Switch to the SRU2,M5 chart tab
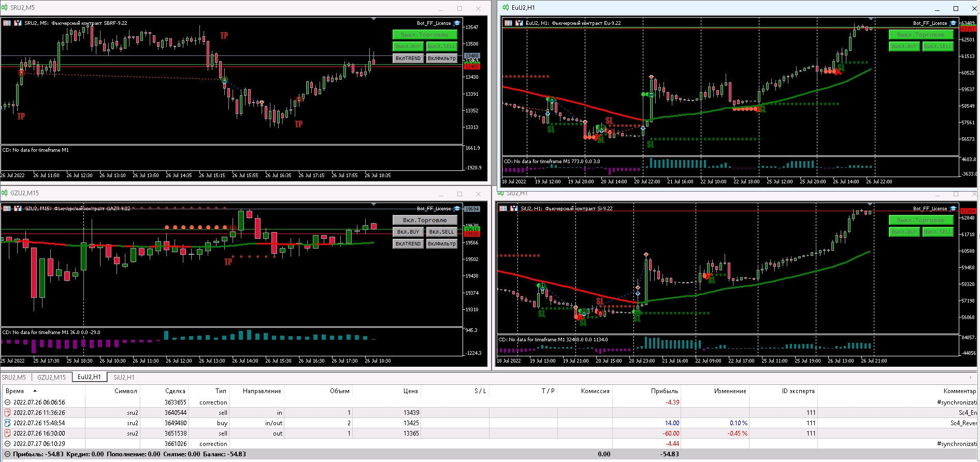This screenshot has height=462, width=980. 14,378
